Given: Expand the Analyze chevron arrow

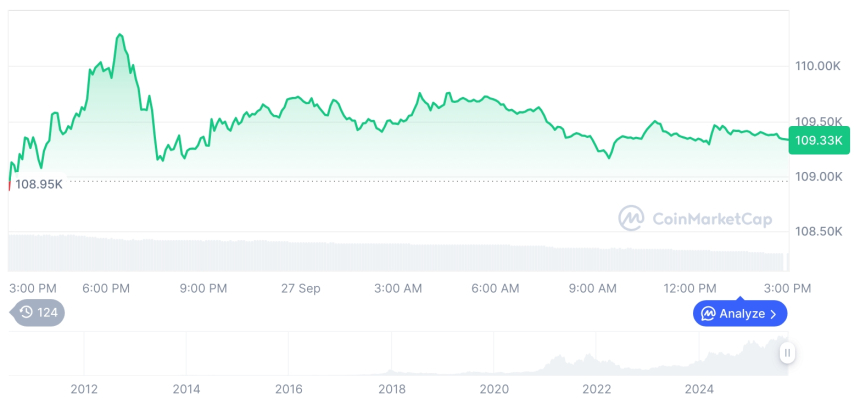Looking at the screenshot, I should click(x=773, y=314).
